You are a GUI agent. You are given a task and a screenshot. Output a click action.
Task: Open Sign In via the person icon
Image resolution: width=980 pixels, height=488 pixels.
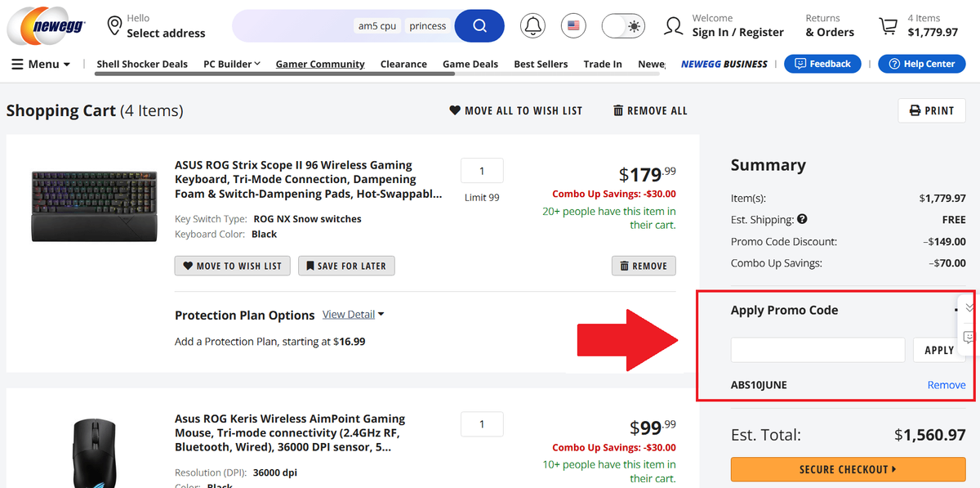pyautogui.click(x=673, y=25)
